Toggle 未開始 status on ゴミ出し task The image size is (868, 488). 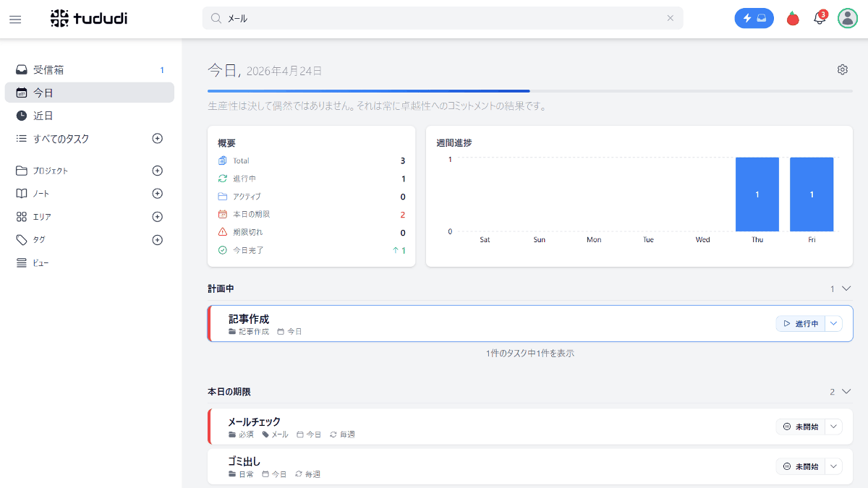[804, 466]
